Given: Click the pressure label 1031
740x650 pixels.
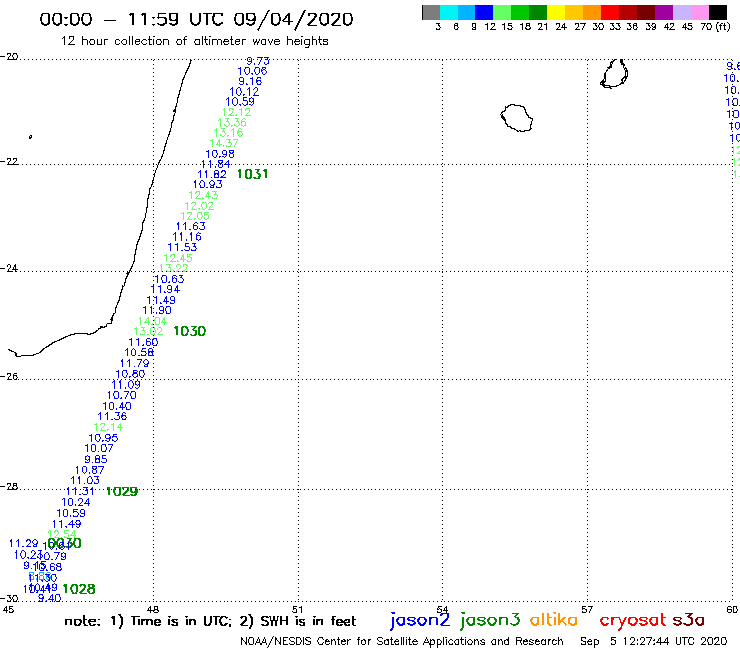Looking at the screenshot, I should click(252, 174).
